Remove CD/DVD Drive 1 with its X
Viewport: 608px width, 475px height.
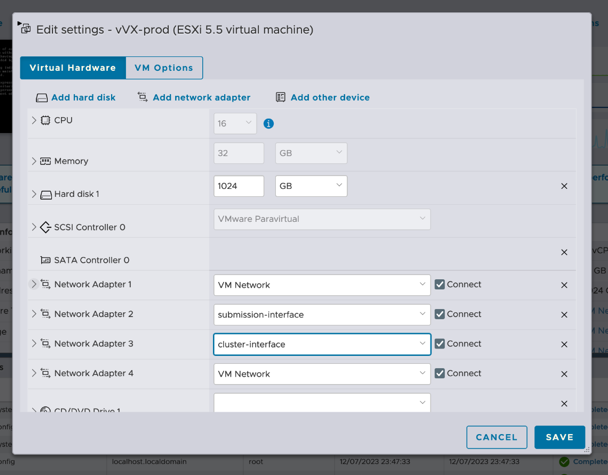(564, 404)
